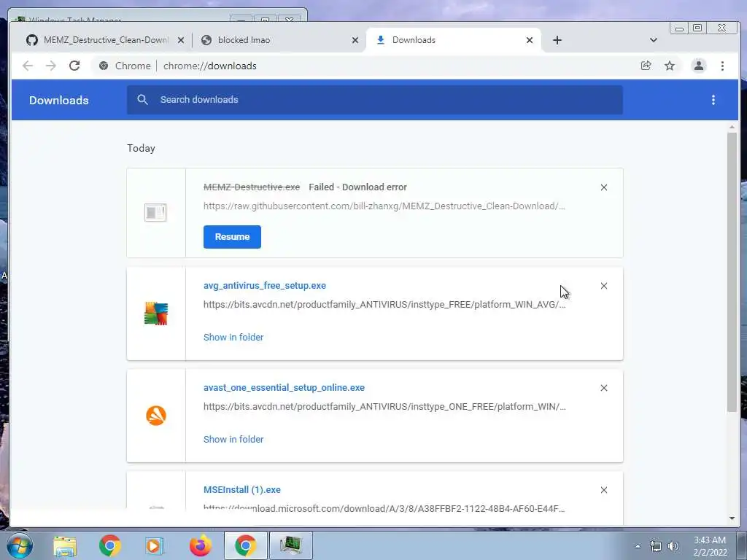Close the MEMZ_Destructive_Clean-Download tab
The image size is (747, 560).
(181, 40)
